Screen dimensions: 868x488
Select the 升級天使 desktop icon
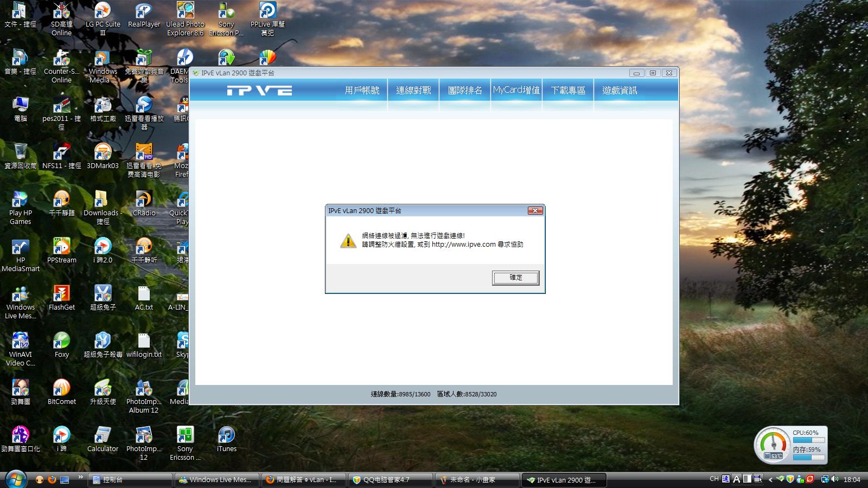pos(103,392)
